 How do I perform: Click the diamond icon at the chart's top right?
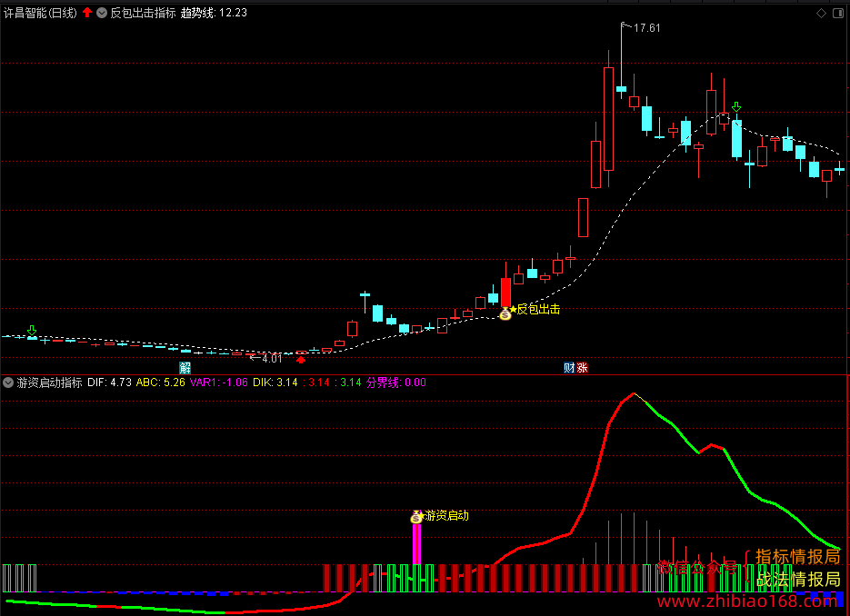pos(821,13)
